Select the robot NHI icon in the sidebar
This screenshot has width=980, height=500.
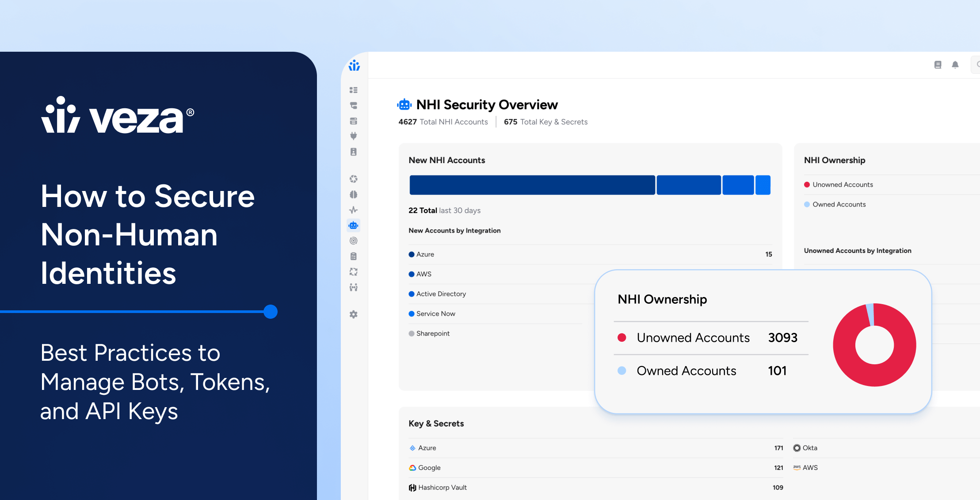[x=353, y=225]
